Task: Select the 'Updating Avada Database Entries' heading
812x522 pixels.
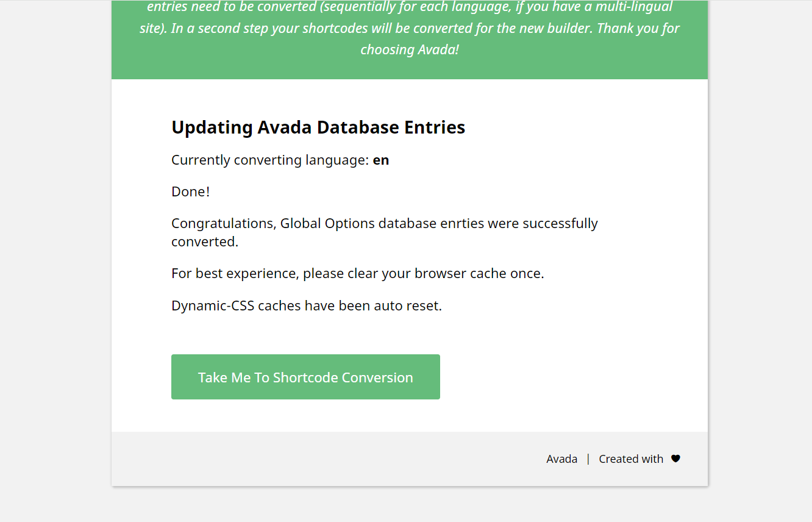Action: point(318,127)
